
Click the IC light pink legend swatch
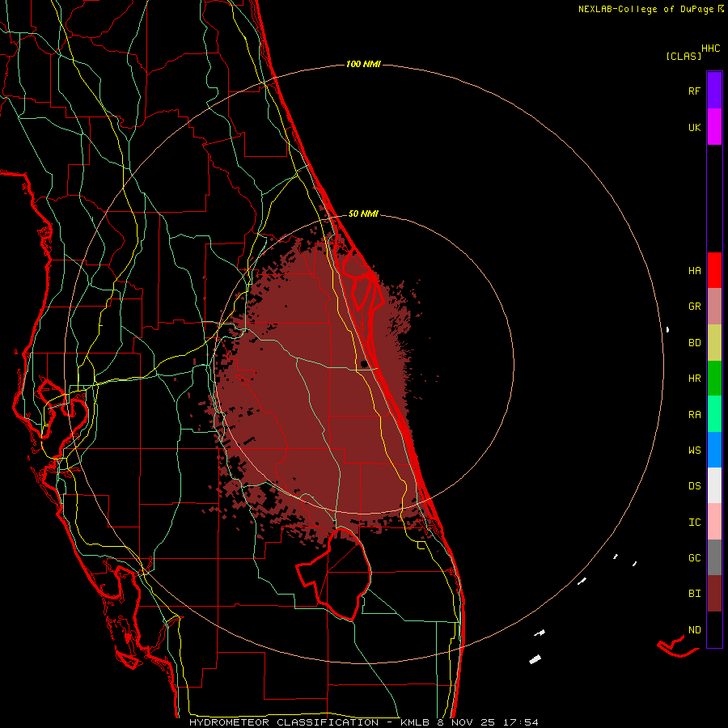click(x=714, y=522)
